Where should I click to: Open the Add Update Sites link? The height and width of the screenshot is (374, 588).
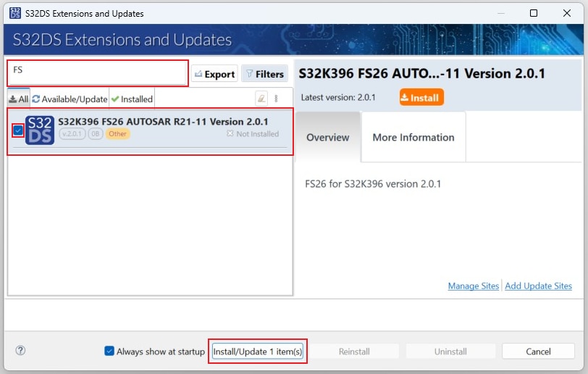[538, 286]
